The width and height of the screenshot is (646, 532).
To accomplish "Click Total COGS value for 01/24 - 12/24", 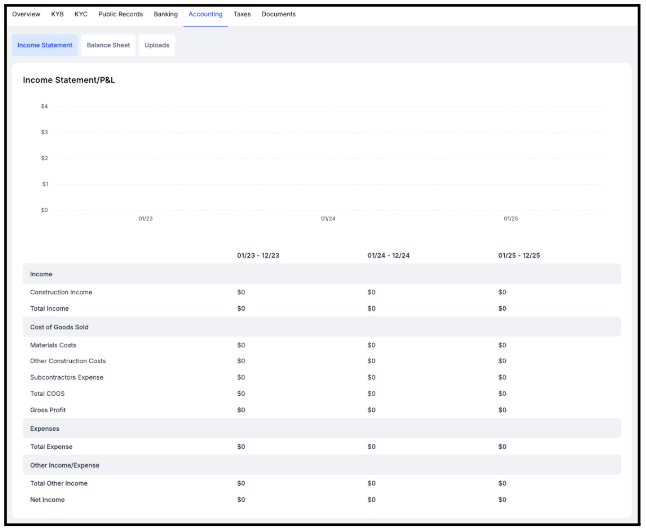I will point(372,394).
